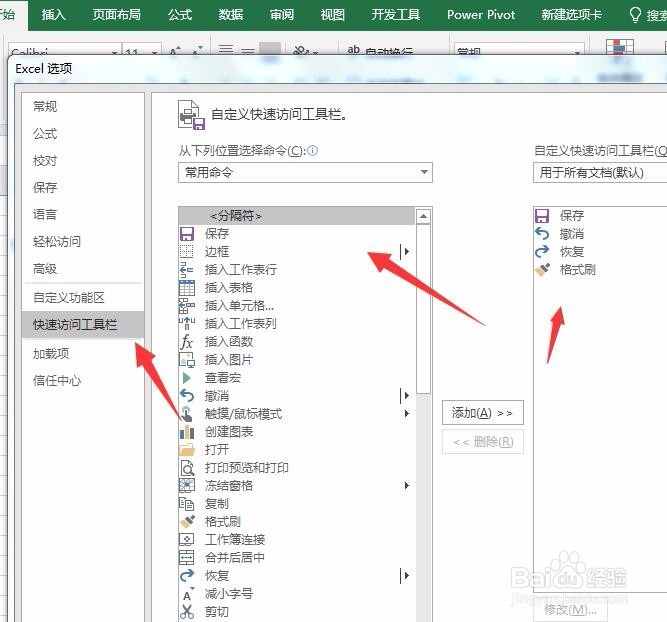
Task: Select the Borders (边框) command icon
Action: click(187, 251)
